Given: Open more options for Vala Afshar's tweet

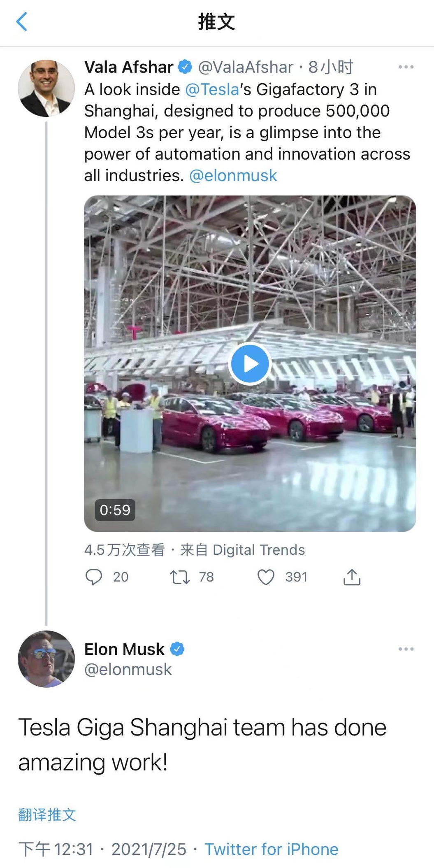Looking at the screenshot, I should tap(406, 67).
